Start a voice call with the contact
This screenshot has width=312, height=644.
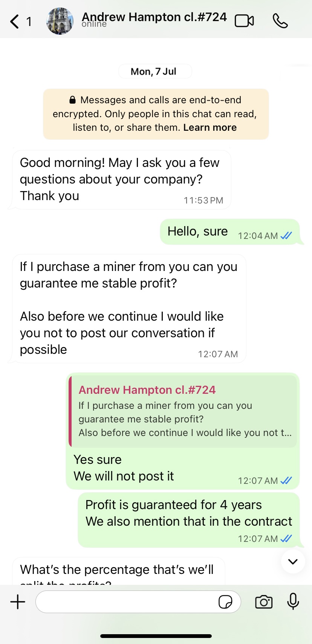point(280,21)
